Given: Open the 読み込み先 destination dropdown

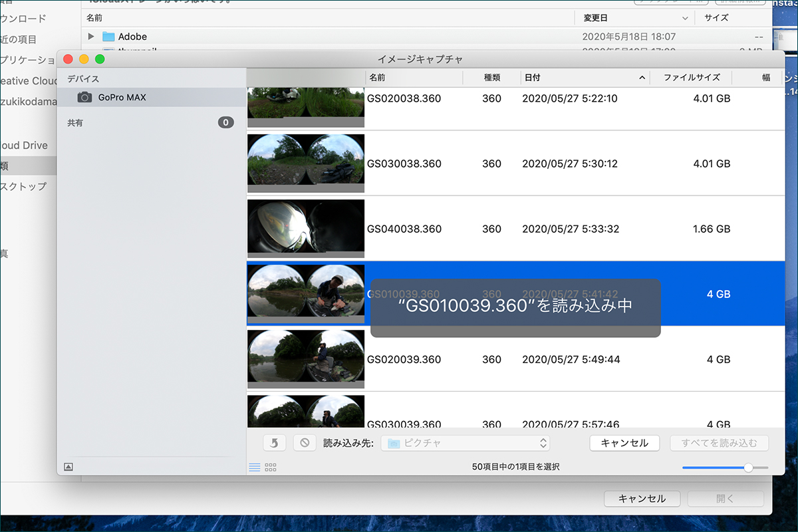Looking at the screenshot, I should click(x=465, y=443).
